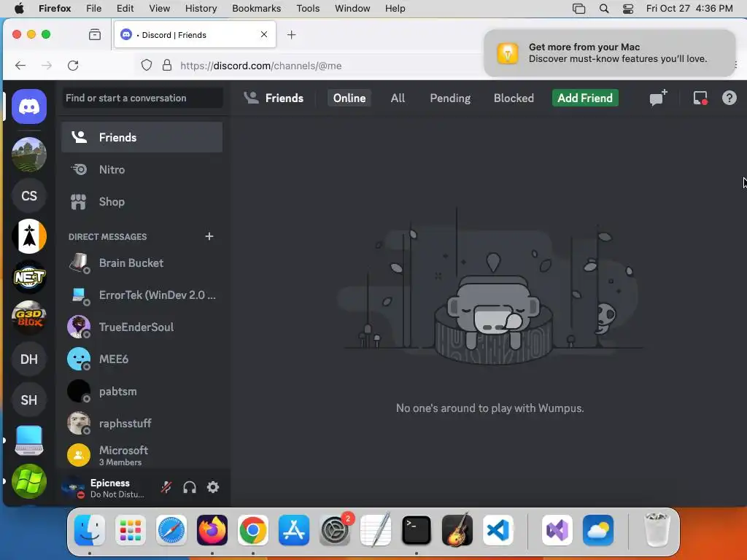Click the discord.com URL address bar
The image size is (747, 560).
click(260, 66)
